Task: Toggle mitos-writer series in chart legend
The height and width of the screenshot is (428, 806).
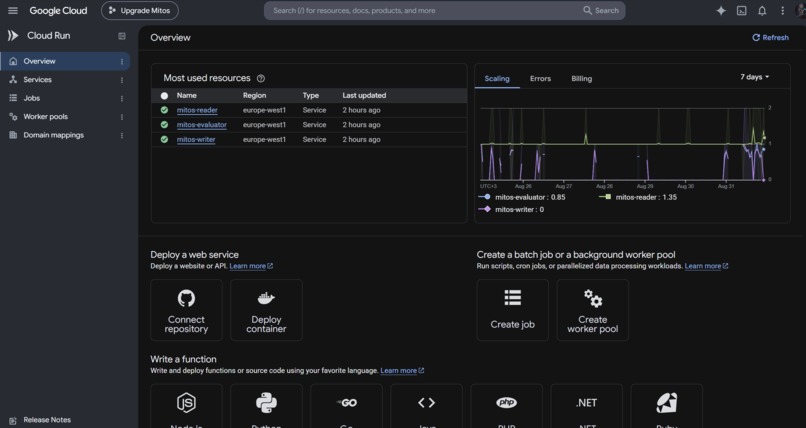Action: [511, 209]
